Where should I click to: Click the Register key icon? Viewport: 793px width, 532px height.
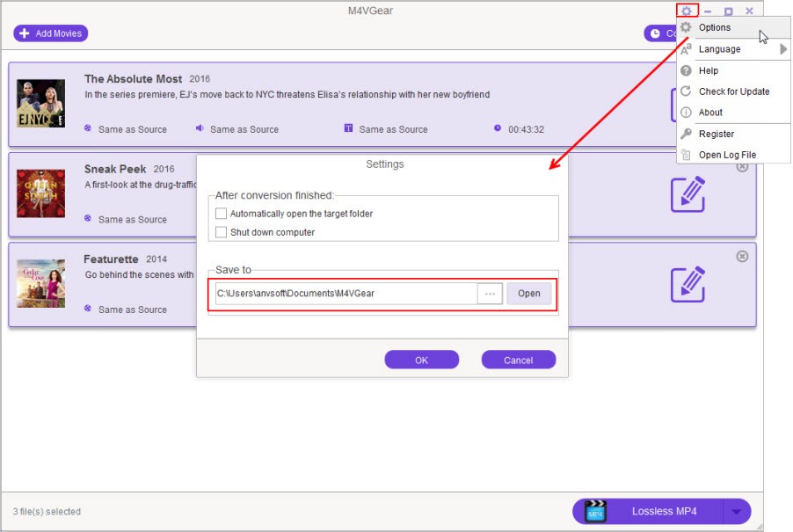686,134
